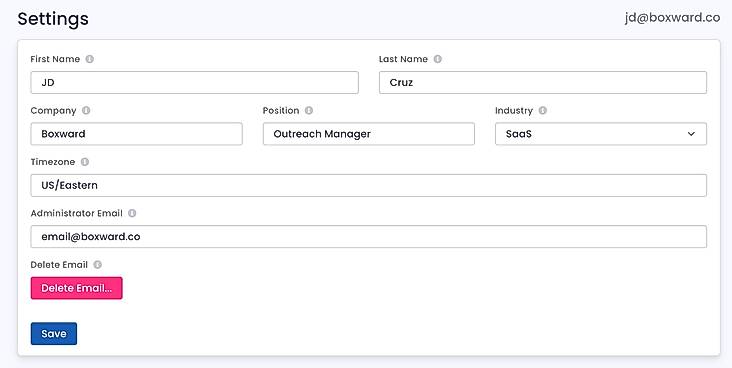The image size is (732, 368).
Task: Focus the Last Name field containing Cruz
Action: (542, 82)
